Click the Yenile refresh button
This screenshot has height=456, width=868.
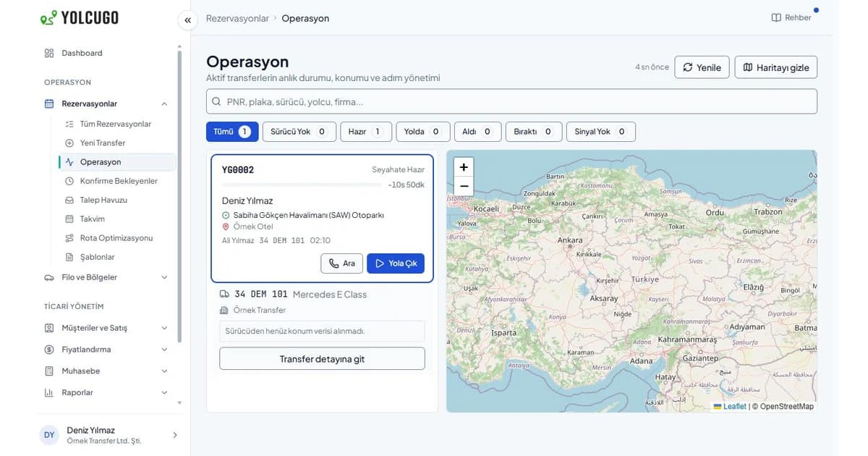702,67
